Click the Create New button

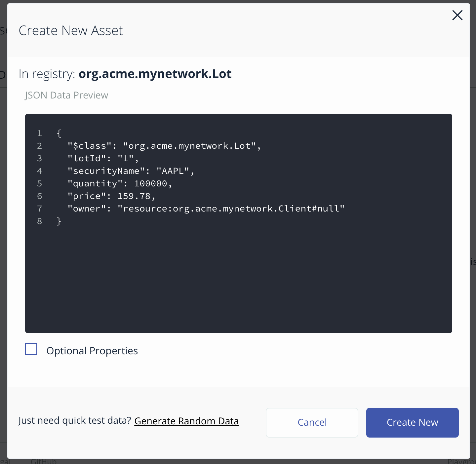[412, 422]
